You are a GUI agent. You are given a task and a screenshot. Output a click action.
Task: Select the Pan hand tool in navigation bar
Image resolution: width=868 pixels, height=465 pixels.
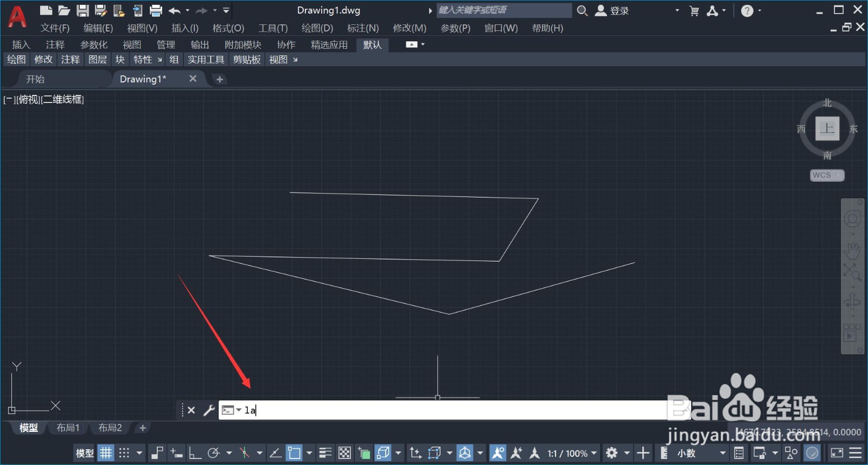tap(852, 250)
